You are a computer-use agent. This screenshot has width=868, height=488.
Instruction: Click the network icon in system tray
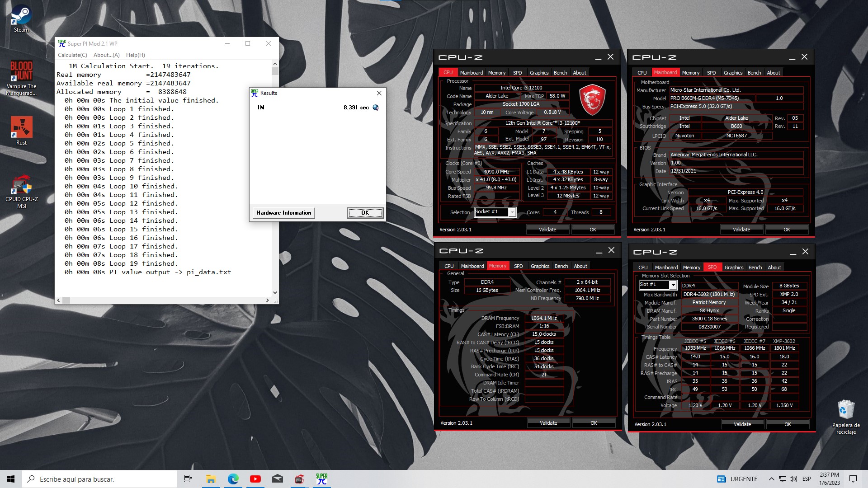[782, 479]
